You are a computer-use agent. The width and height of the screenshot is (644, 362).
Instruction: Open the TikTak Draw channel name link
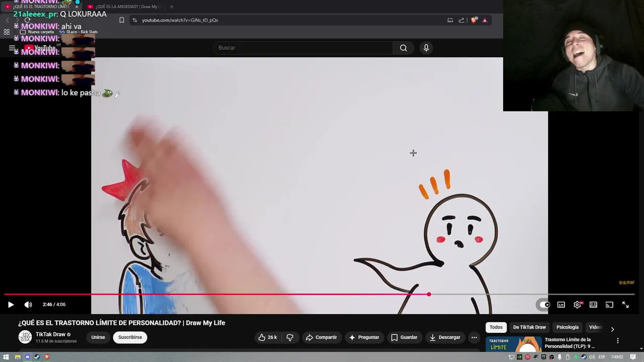click(50, 334)
